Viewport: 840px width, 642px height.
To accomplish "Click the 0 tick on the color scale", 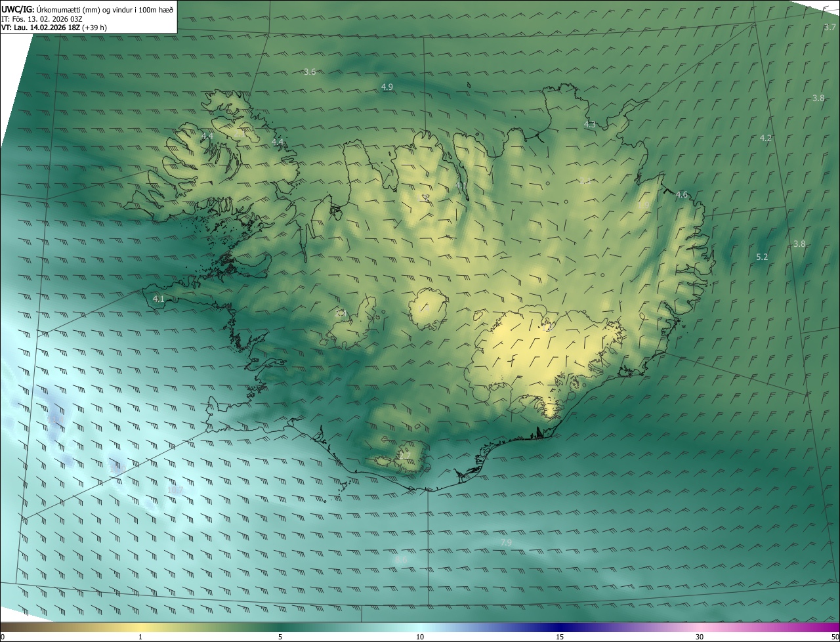I will [x=3, y=637].
